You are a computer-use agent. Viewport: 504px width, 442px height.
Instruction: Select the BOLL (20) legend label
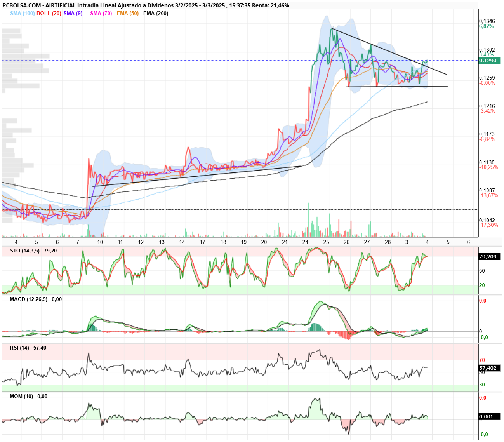(x=49, y=13)
